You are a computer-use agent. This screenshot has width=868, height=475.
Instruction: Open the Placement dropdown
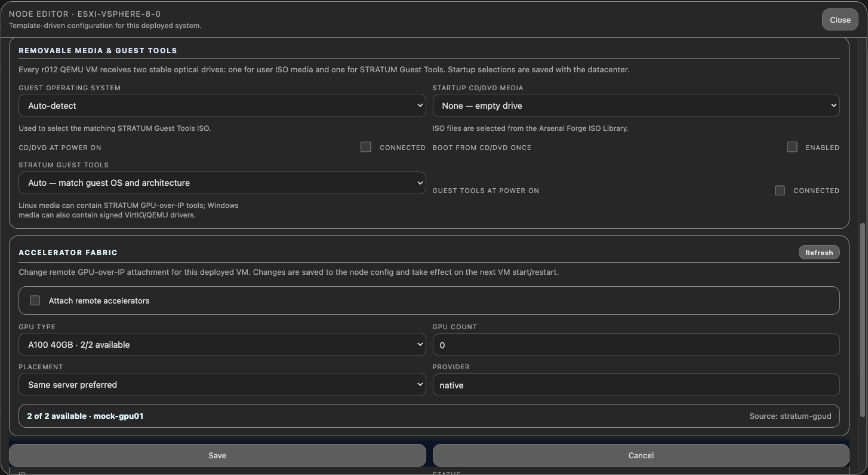pos(222,385)
